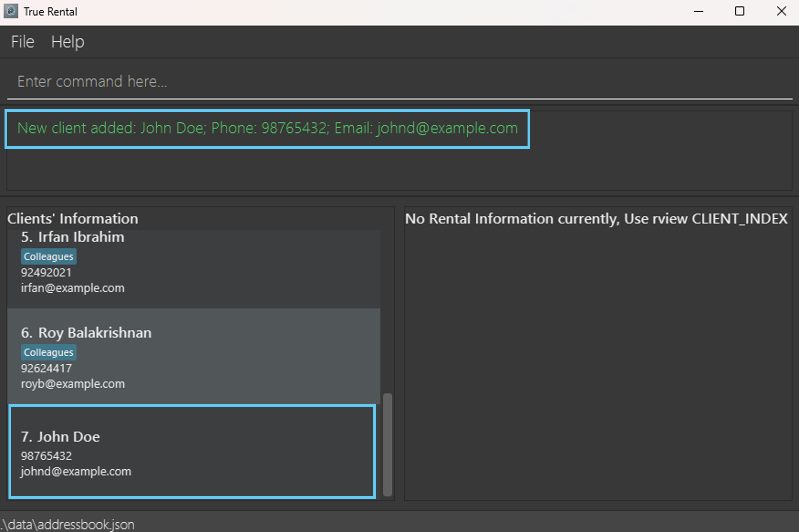The height and width of the screenshot is (532, 799).
Task: Click the client list scrollbar thumb
Action: (x=387, y=444)
